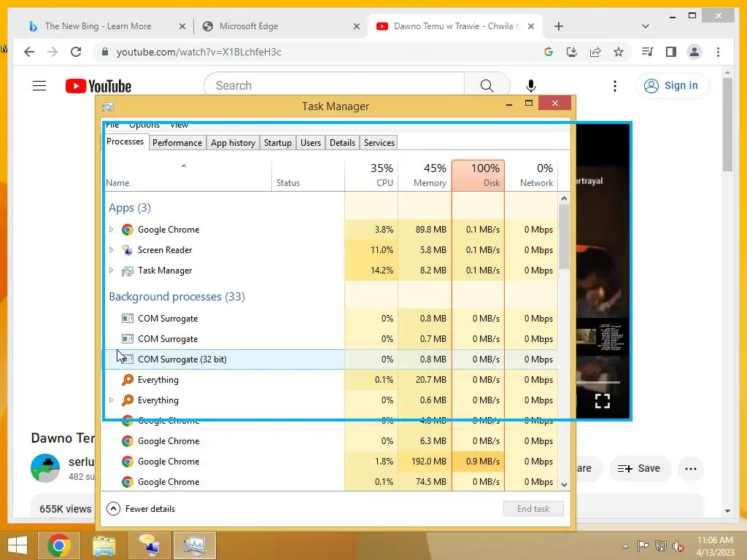Click muted speaker tray icon
Image resolution: width=747 pixels, height=560 pixels.
click(x=678, y=546)
